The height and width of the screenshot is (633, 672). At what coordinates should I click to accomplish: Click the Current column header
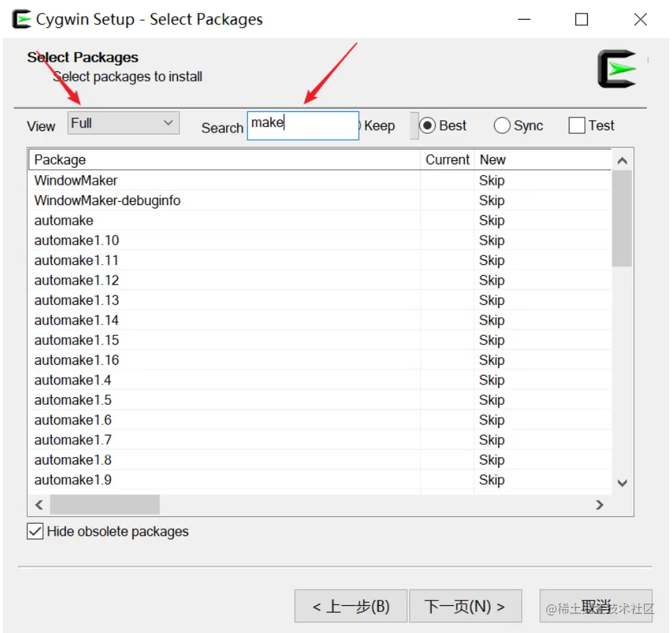(447, 160)
